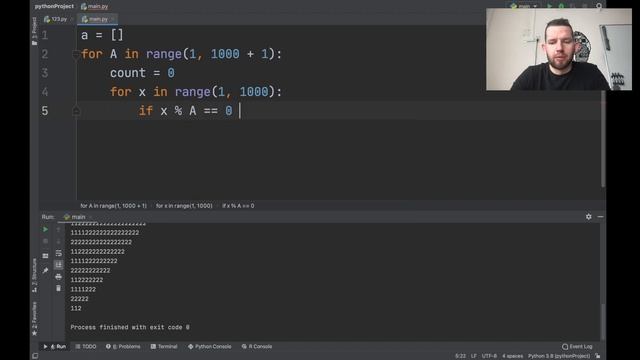Select the main tab in Run panel
The width and height of the screenshot is (640, 360).
pyautogui.click(x=75, y=217)
